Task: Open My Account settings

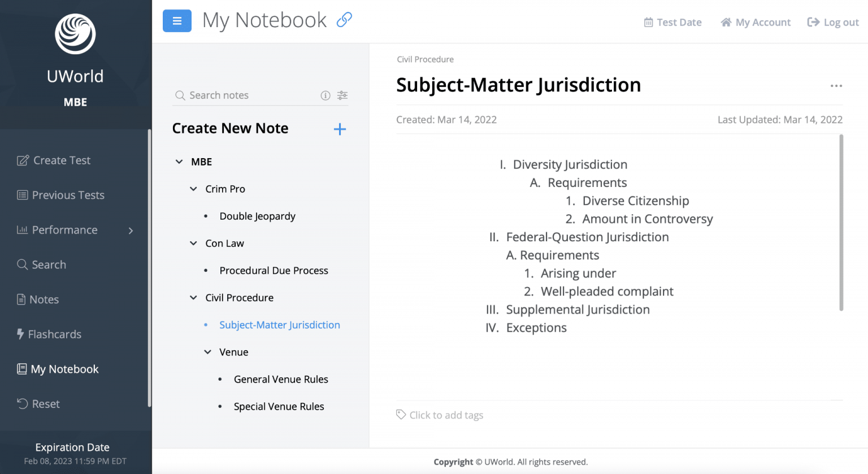Action: [x=756, y=22]
